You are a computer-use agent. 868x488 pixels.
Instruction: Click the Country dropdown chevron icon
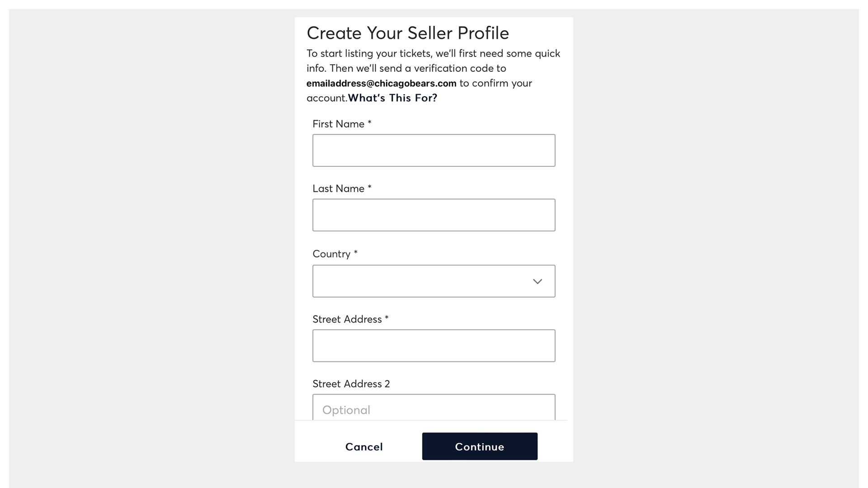tap(536, 281)
